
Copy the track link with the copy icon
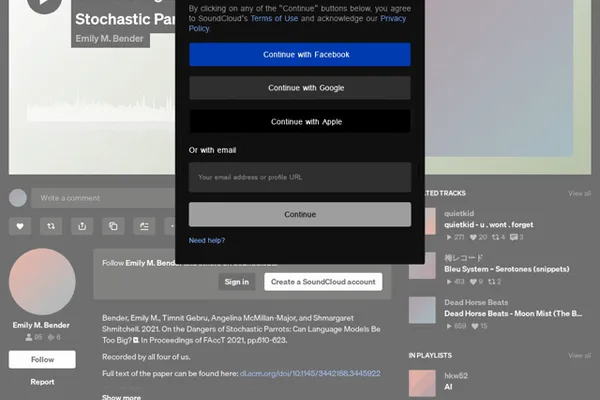113,226
